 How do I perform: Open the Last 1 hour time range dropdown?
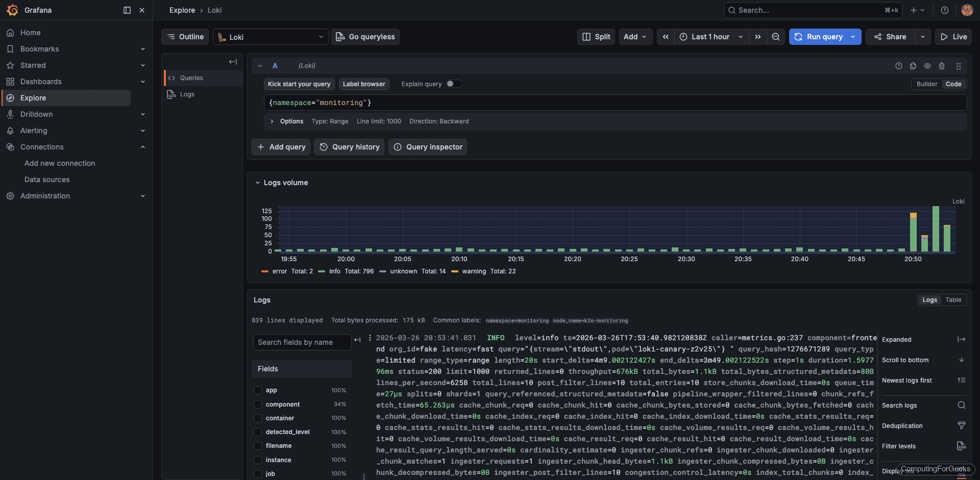pyautogui.click(x=710, y=36)
